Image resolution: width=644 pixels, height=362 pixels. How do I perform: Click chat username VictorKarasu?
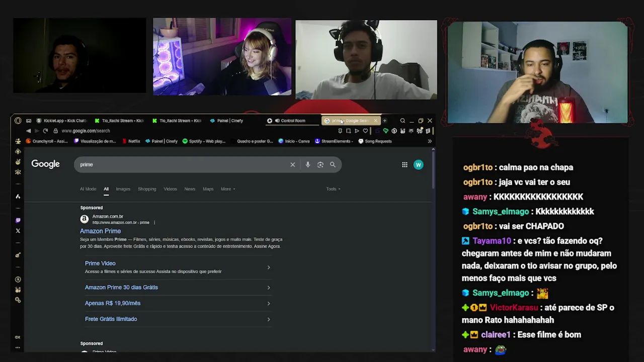pyautogui.click(x=514, y=308)
